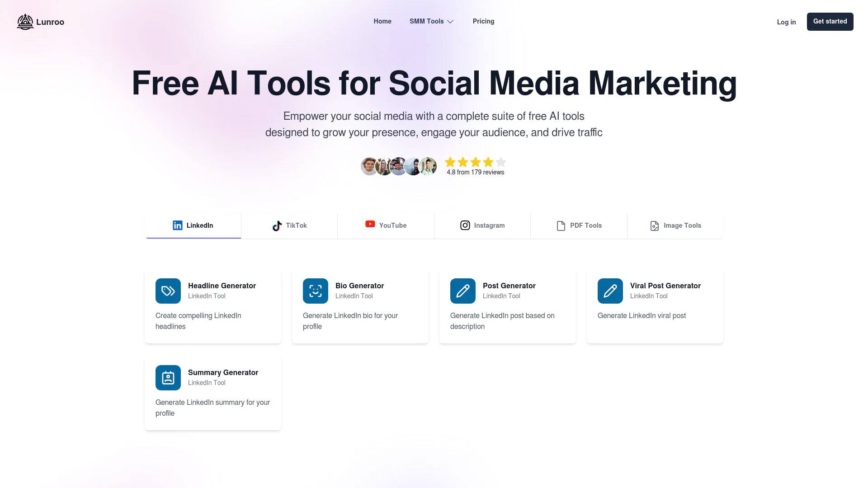Click the Log in link
The image size is (868, 488).
(x=786, y=21)
